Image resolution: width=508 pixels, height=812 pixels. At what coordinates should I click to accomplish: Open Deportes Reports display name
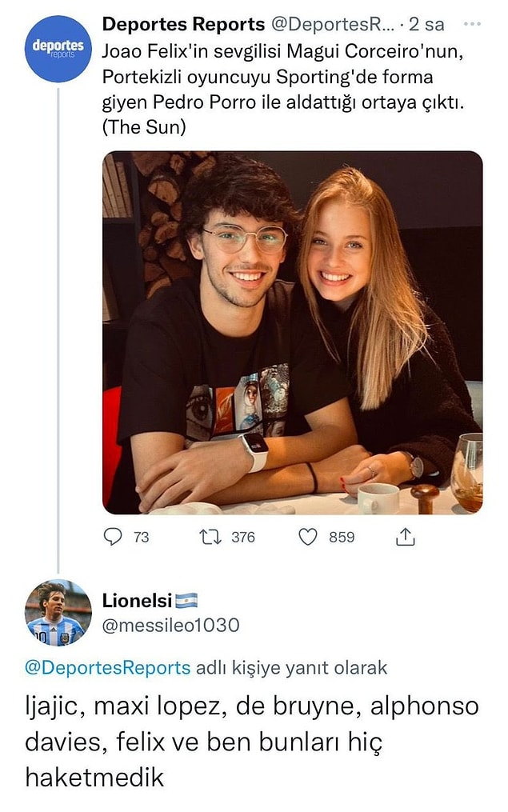coord(183,24)
